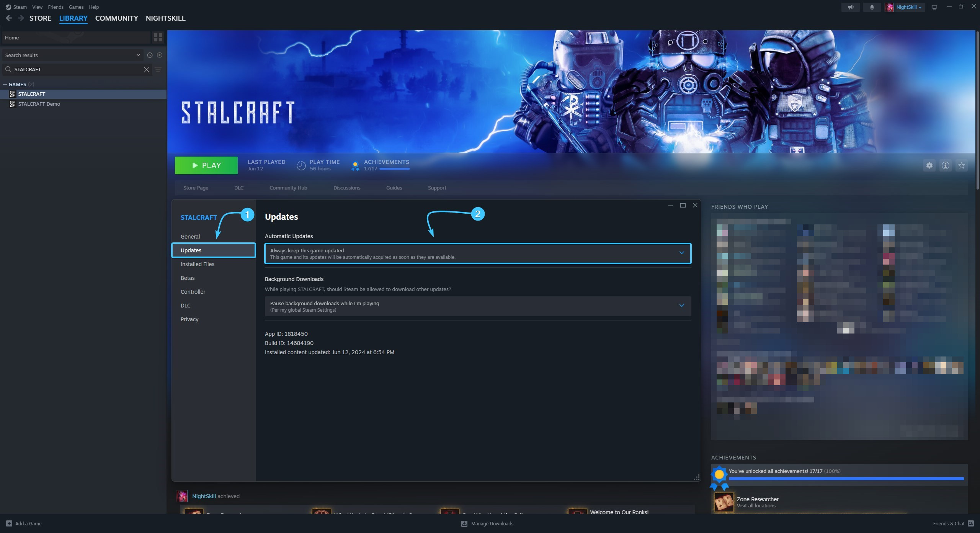
Task: Add STALCRAFT to favorites star icon
Action: 961,165
